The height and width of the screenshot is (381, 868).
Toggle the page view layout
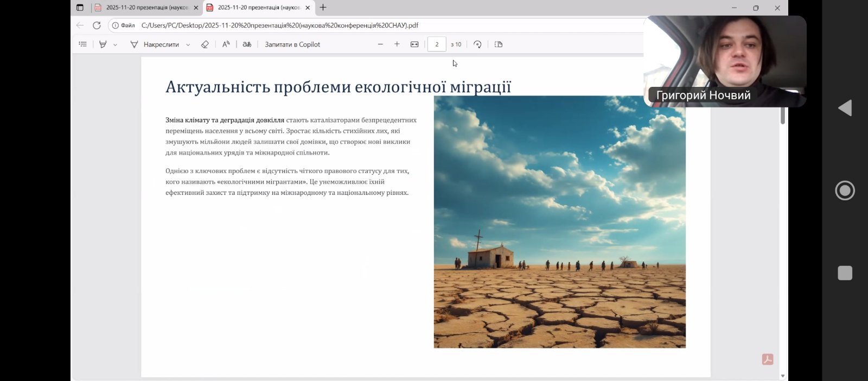[x=499, y=45]
